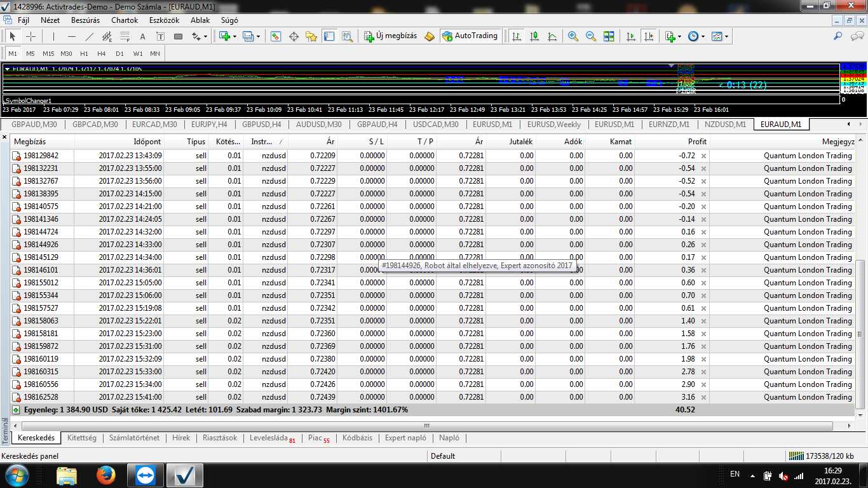
Task: Select the Fibonacci retracement tool
Action: click(x=125, y=36)
